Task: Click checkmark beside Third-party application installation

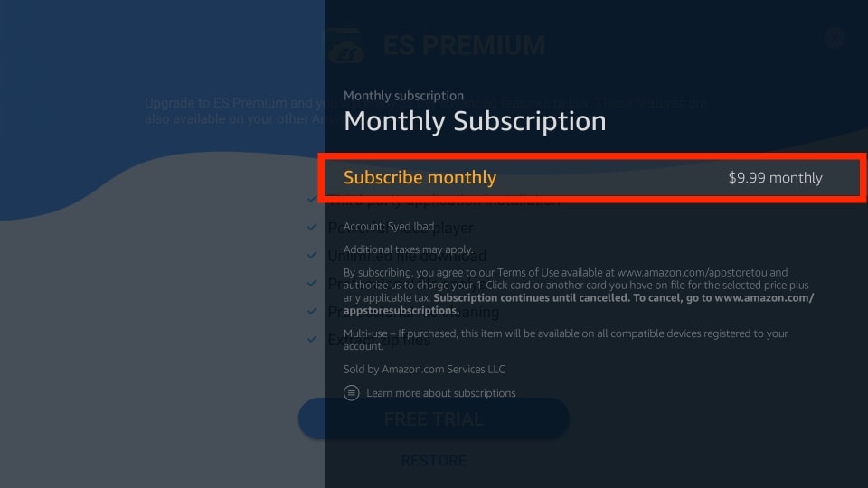Action: tap(312, 199)
